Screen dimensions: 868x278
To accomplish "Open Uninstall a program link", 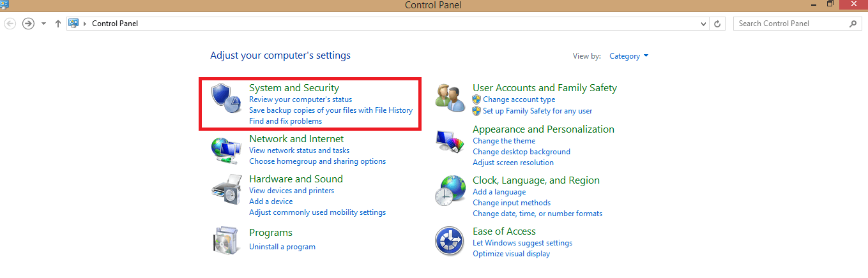I will (x=282, y=247).
